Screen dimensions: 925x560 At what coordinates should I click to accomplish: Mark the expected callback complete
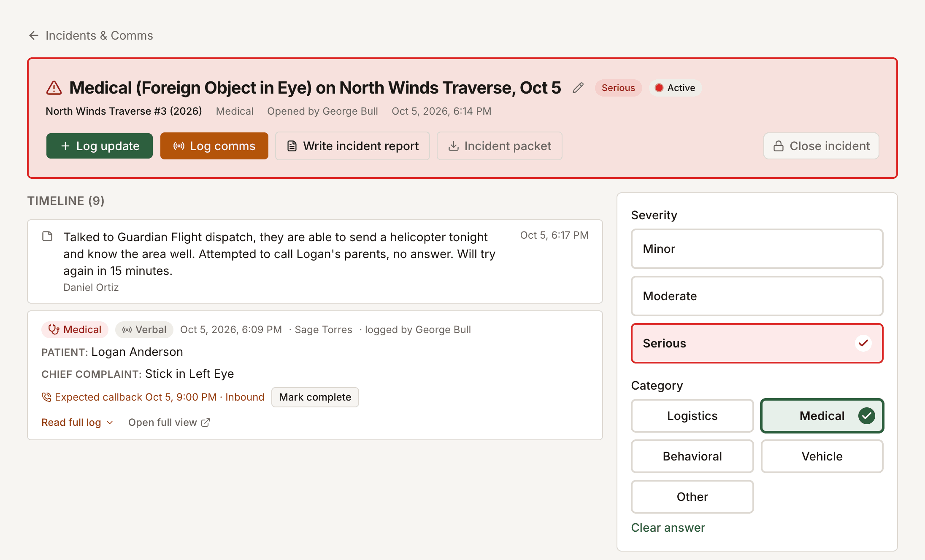315,397
